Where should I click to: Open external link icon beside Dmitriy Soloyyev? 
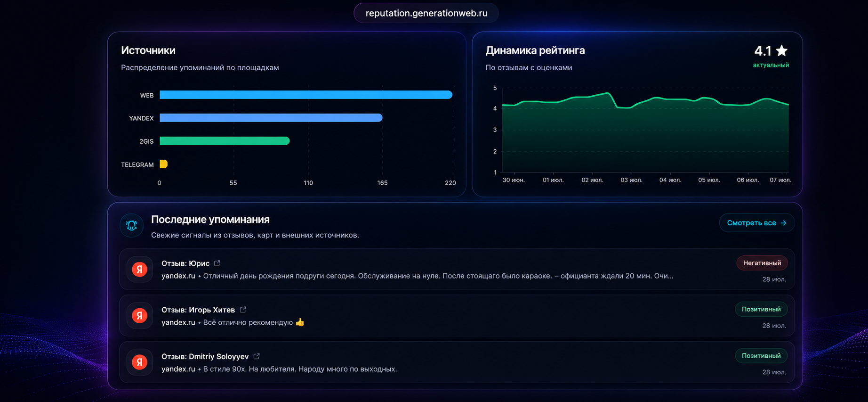257,356
